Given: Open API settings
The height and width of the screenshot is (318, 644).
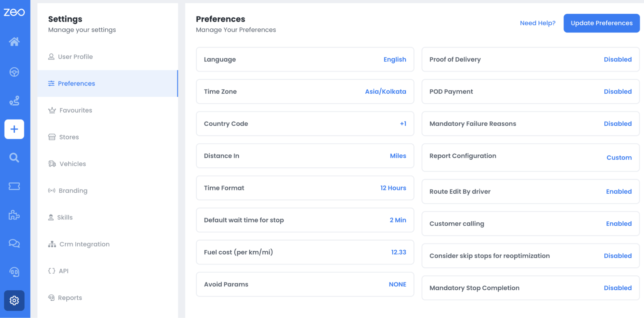Looking at the screenshot, I should 108,271.
